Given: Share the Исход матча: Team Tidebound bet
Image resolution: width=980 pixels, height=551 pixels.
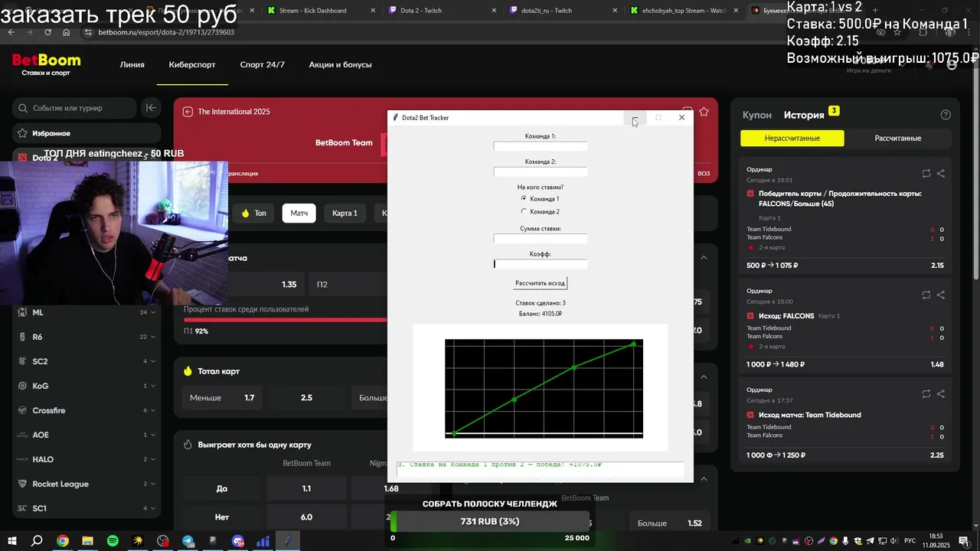Looking at the screenshot, I should point(941,394).
